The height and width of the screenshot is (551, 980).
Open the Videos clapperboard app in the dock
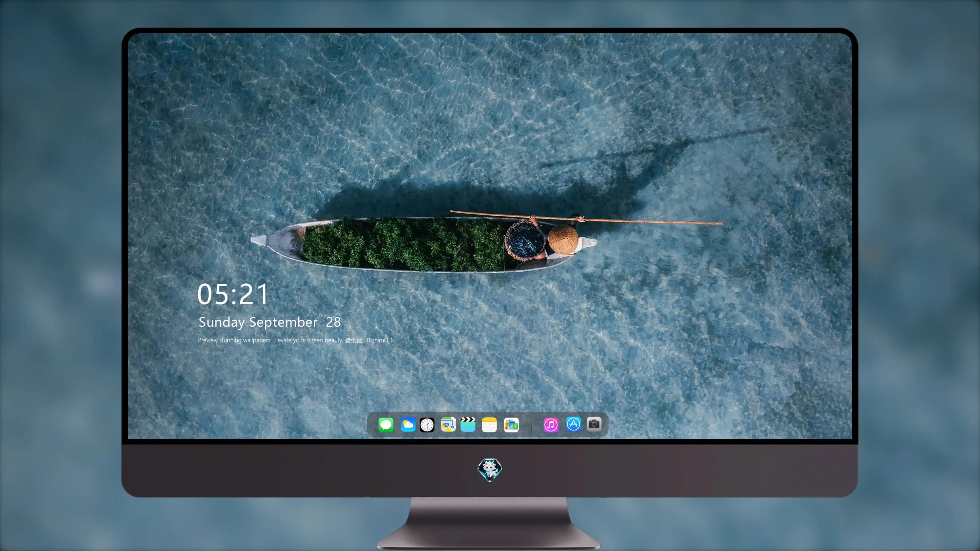coord(468,424)
